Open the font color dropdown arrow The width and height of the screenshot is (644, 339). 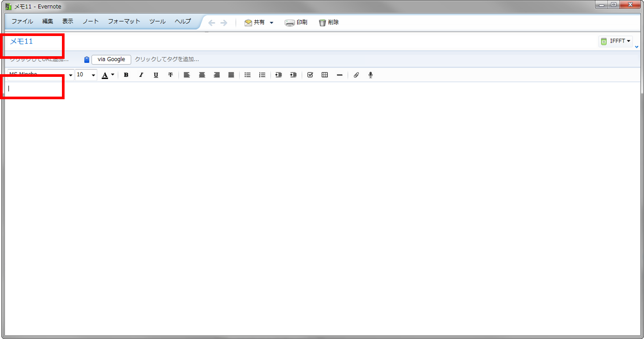113,75
